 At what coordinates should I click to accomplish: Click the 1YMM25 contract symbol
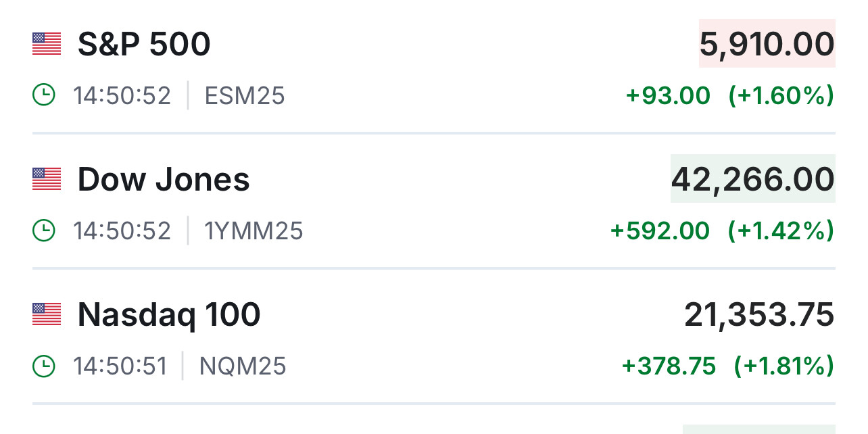point(254,231)
